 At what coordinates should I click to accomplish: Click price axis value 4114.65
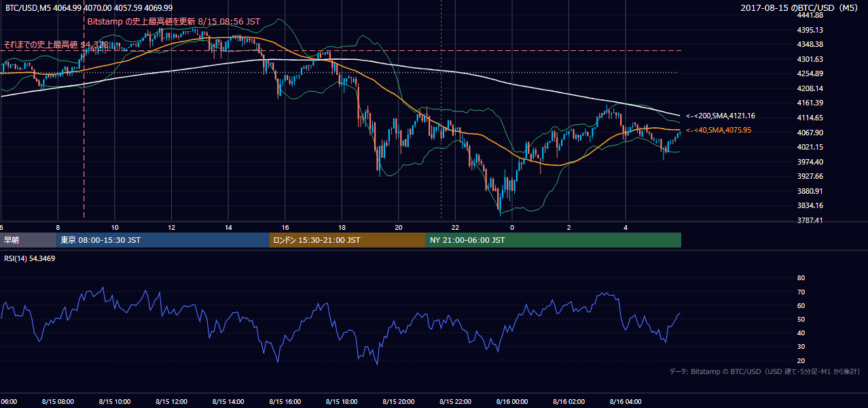click(810, 118)
